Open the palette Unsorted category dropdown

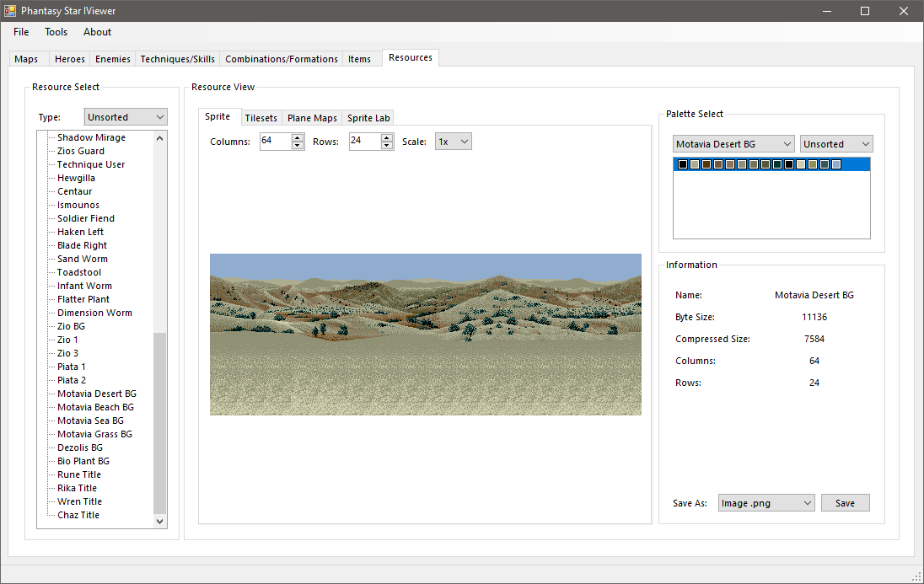[836, 144]
